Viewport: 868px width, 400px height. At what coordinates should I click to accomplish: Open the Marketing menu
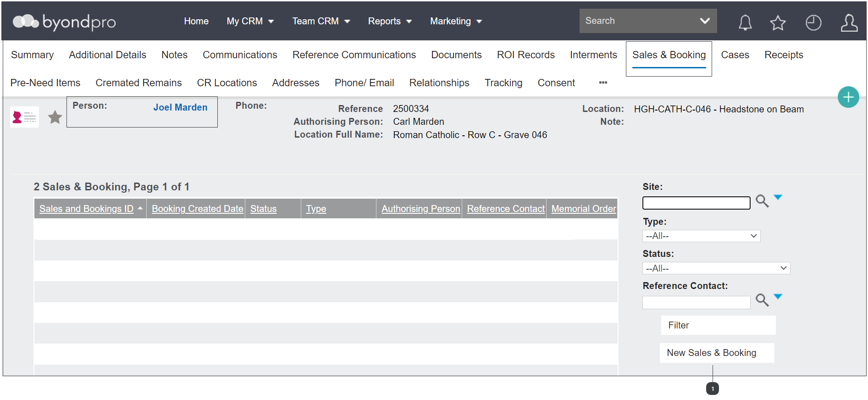coord(456,21)
